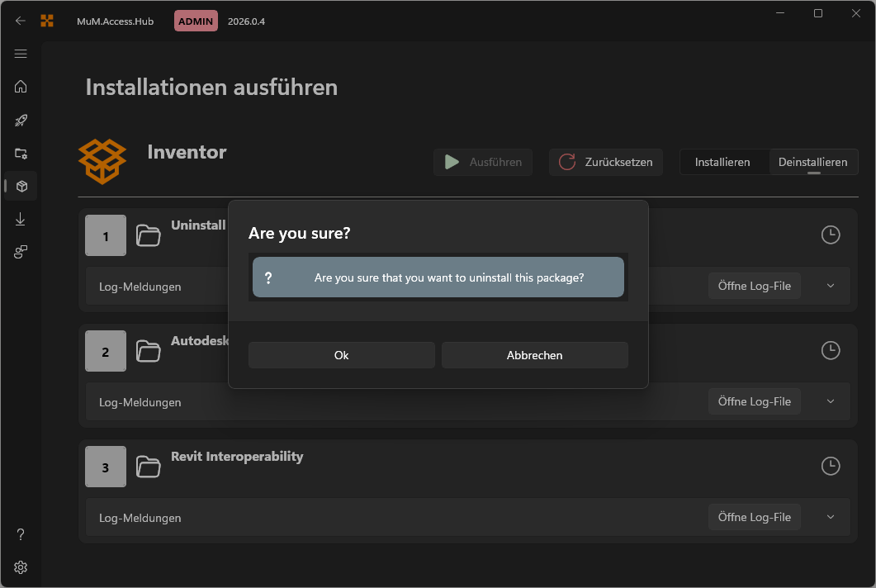Open the folder settings icon in the sidebar
The image size is (876, 588).
[21, 154]
